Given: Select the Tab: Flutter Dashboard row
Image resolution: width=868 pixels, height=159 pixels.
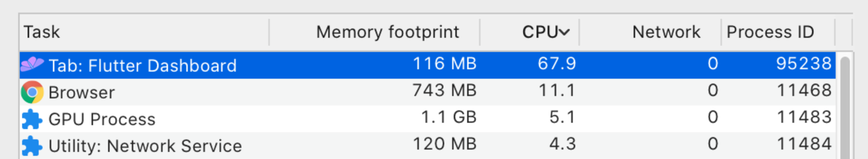Looking at the screenshot, I should 428,65.
